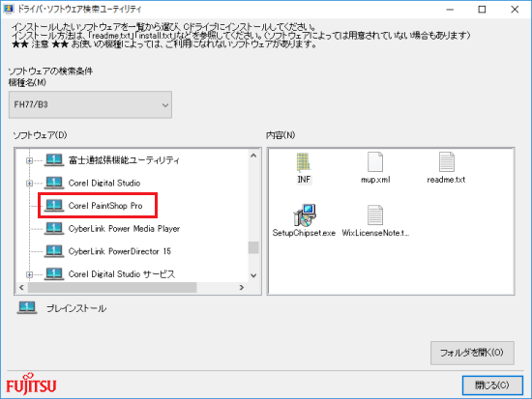Click the 富士通拡張機能ユーティリティ laptop icon

pos(54,160)
